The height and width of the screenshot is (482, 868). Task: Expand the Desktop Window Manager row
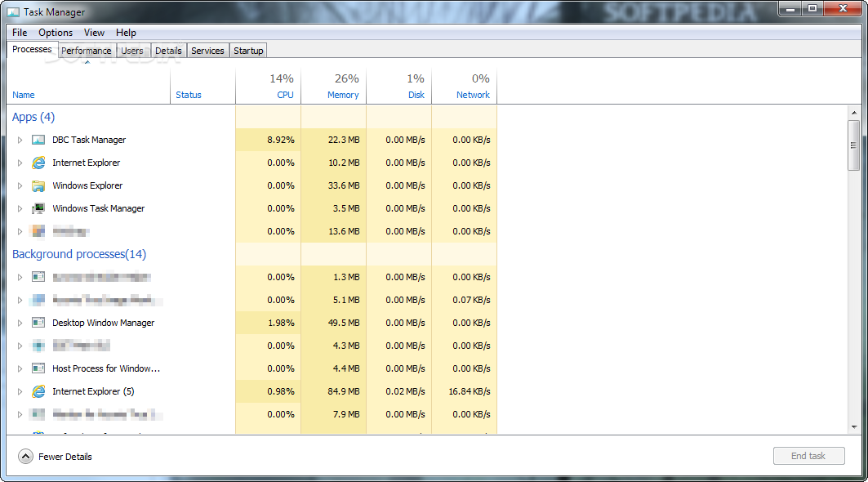[20, 323]
